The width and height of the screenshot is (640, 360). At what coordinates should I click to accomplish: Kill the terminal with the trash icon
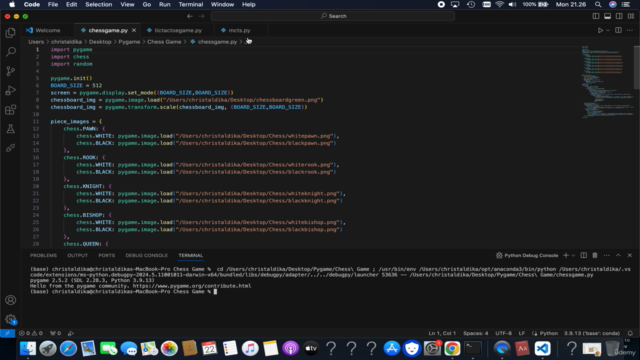(595, 256)
